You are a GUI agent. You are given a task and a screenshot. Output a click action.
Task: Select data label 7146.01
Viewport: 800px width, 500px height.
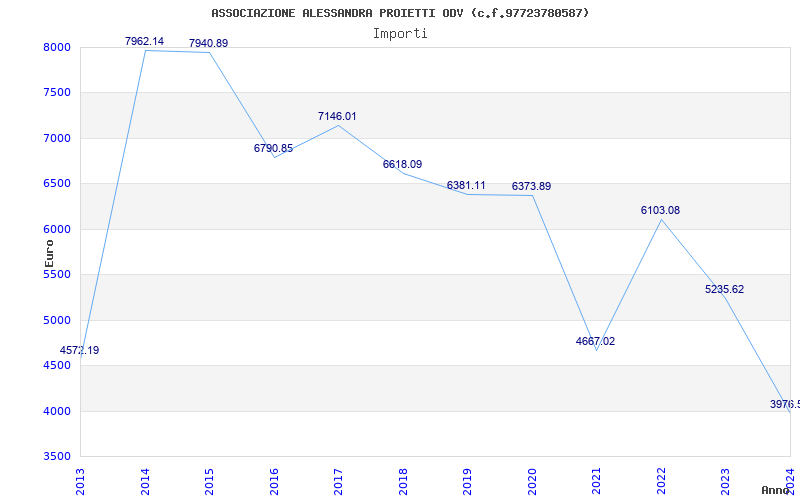(337, 116)
